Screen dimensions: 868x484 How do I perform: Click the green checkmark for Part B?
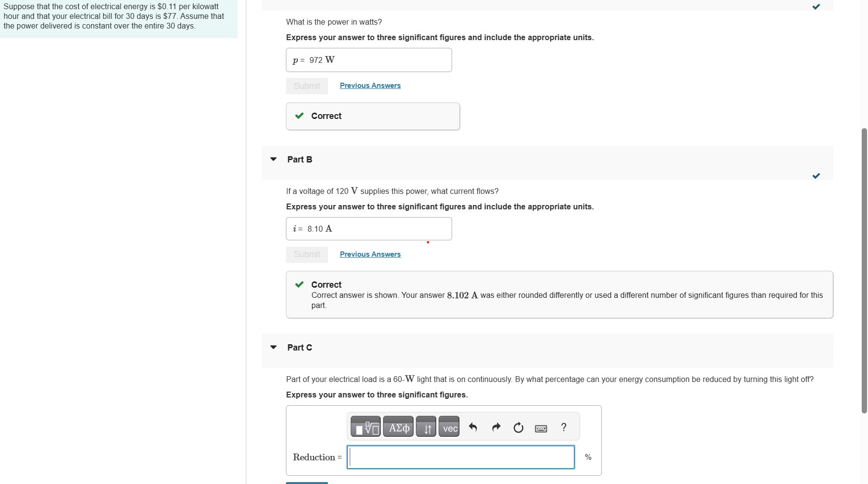(816, 176)
